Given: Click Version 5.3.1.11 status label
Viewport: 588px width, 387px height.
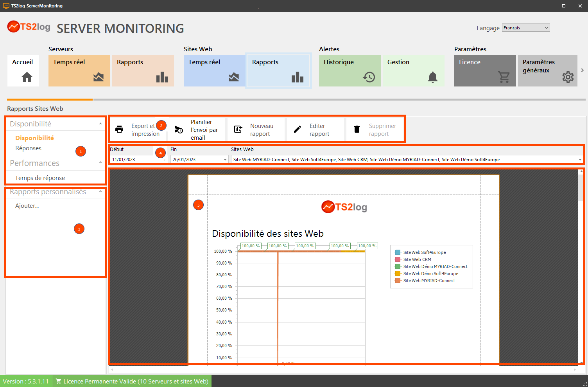Looking at the screenshot, I should click(26, 381).
